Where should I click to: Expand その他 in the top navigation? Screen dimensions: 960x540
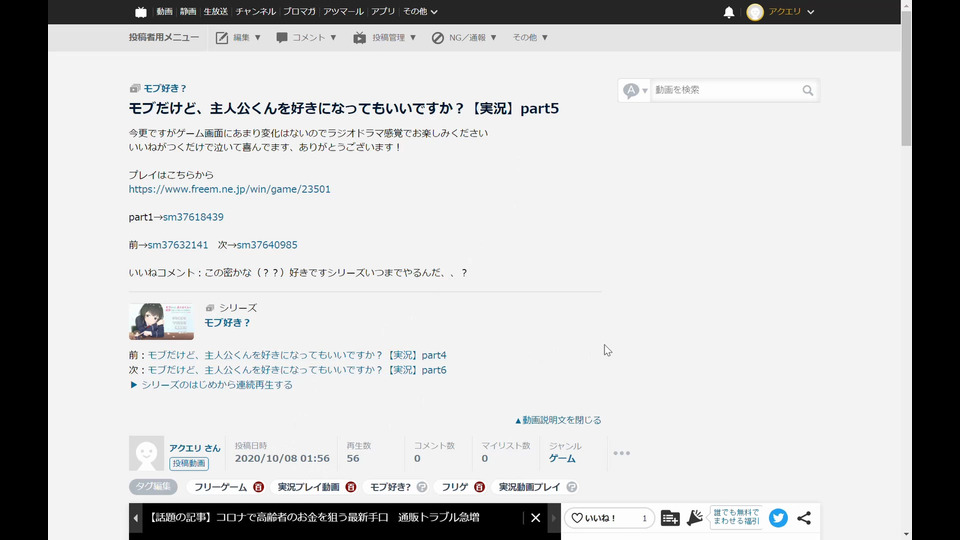pos(420,12)
